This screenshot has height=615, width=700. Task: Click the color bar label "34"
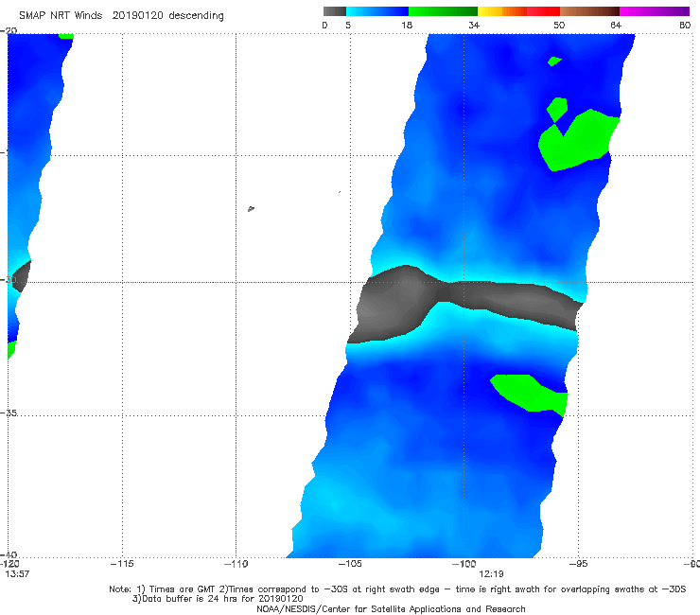point(474,25)
